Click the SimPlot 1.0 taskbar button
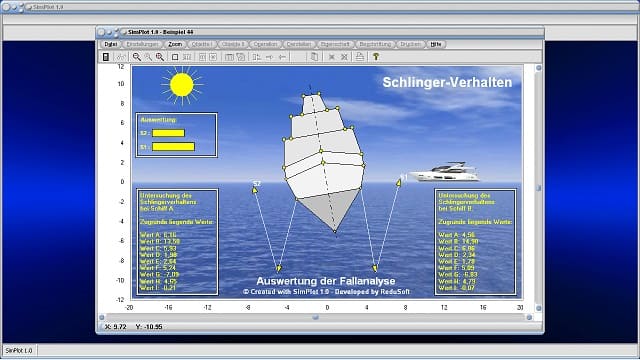The image size is (640, 360). (x=19, y=351)
